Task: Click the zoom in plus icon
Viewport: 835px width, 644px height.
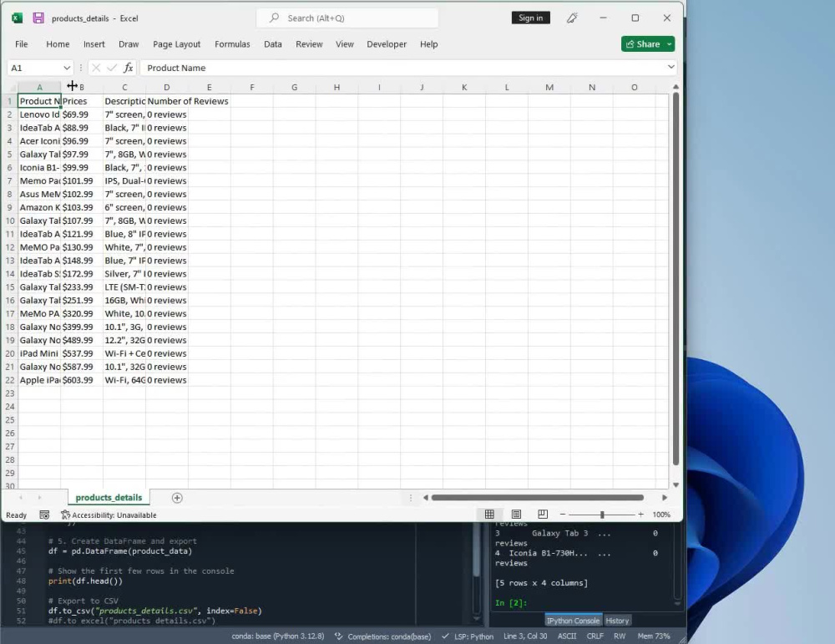Action: (640, 514)
